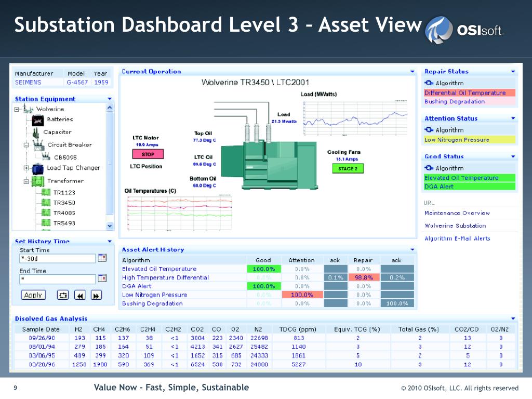Click the 98.8% Repair cell
Image resolution: width=532 pixels, height=399 pixels.
(364, 277)
